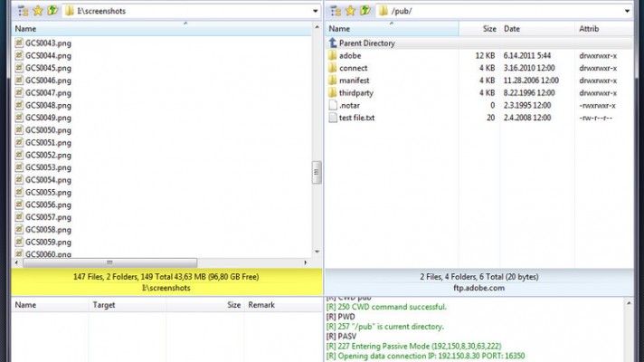Sort remote files by Attrib column

click(604, 29)
